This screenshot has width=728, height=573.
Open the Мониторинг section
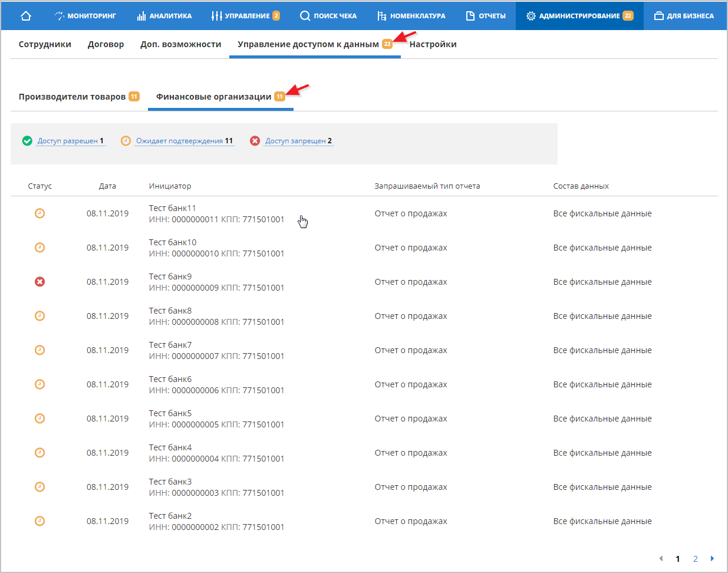85,16
